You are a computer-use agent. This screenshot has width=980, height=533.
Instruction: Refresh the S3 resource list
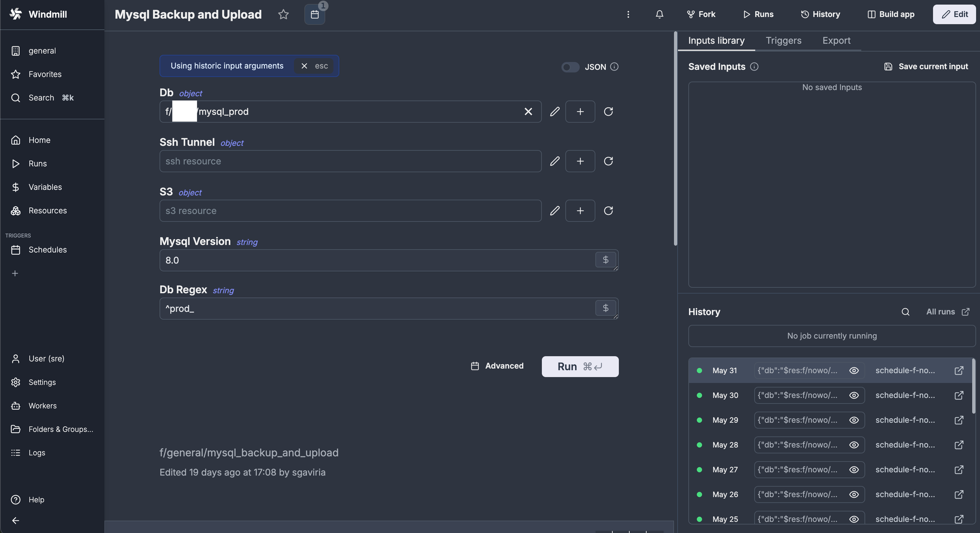pyautogui.click(x=609, y=211)
